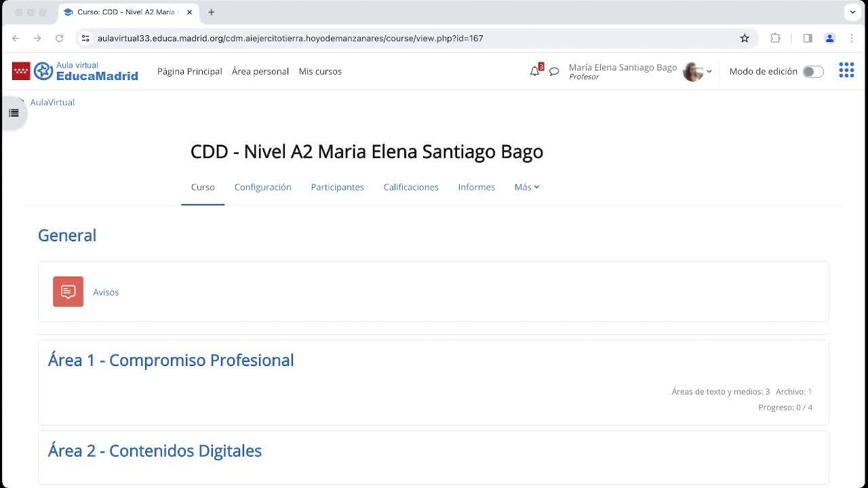Open Área personal
This screenshot has height=488, width=868.
(260, 71)
